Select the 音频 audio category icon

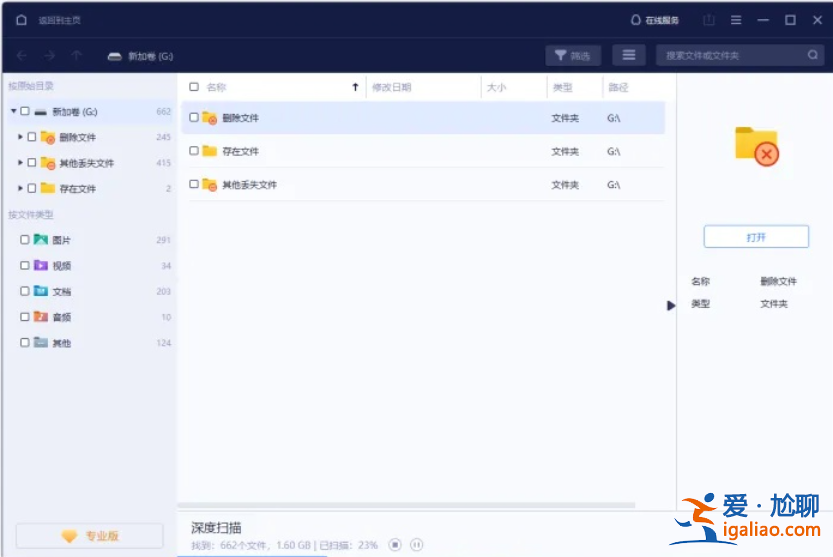[x=41, y=316]
